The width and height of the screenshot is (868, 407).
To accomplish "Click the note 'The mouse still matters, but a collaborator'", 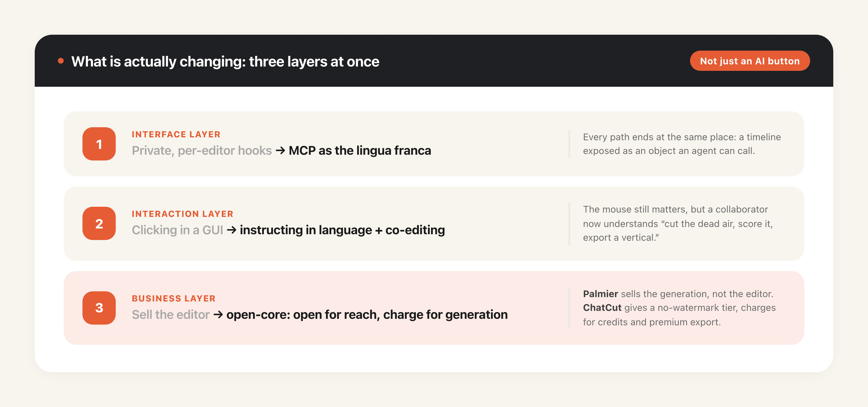I will click(678, 224).
